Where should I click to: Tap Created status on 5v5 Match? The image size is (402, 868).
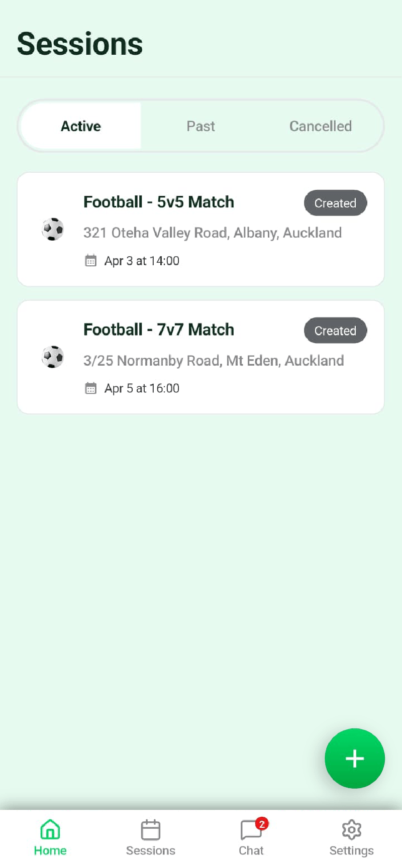pyautogui.click(x=335, y=203)
